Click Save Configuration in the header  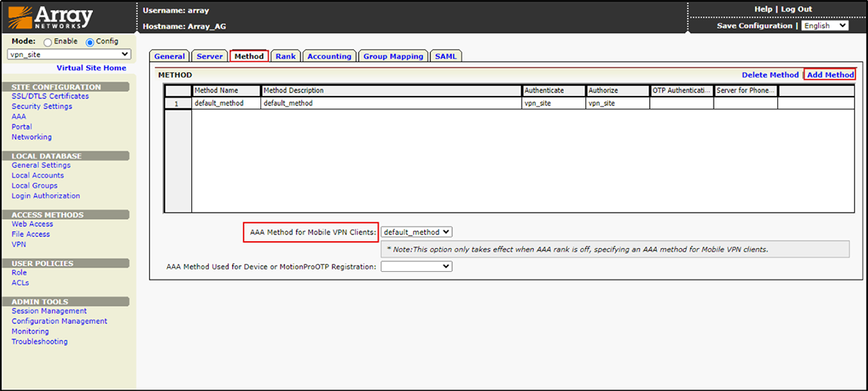click(x=754, y=25)
